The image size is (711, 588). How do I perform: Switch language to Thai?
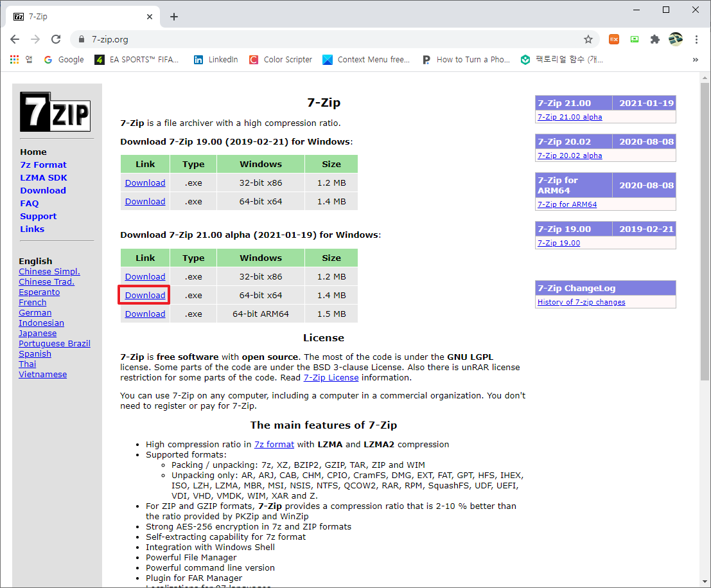pos(27,364)
